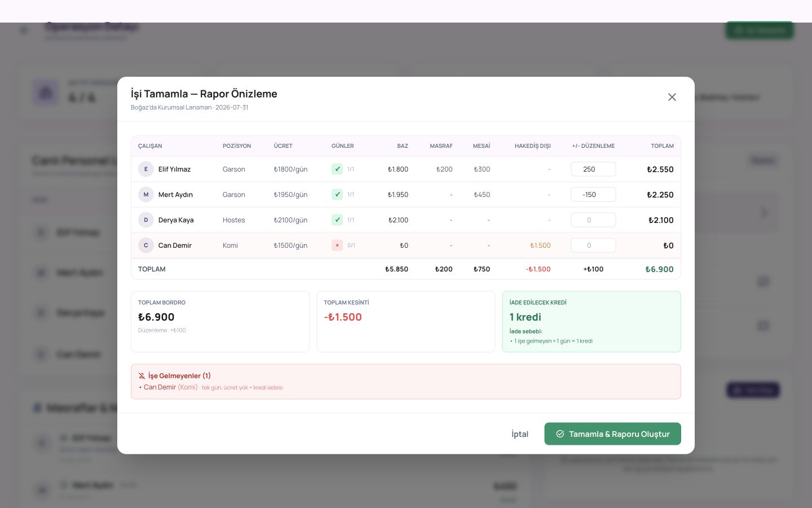The width and height of the screenshot is (812, 508).
Task: Click the absent-person icon beside İşe Gelmeyenler
Action: pyautogui.click(x=142, y=376)
